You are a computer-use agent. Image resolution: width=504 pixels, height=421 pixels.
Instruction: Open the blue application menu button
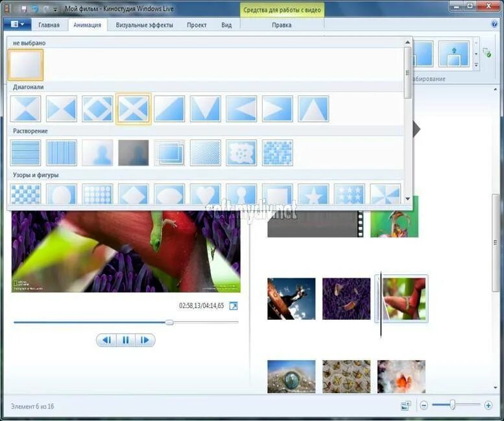(18, 25)
